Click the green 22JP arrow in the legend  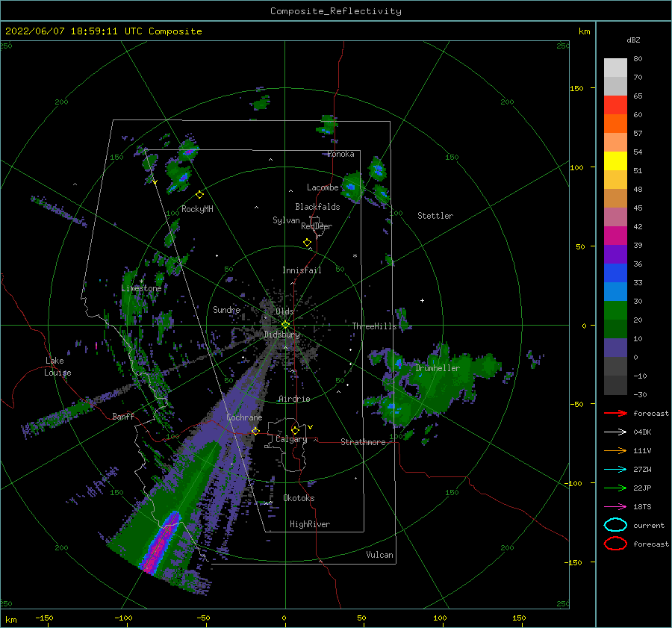pyautogui.click(x=615, y=488)
